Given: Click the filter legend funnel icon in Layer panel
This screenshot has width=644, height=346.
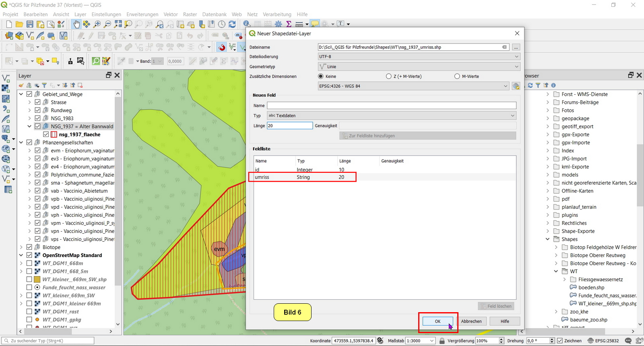Looking at the screenshot, I should click(45, 85).
